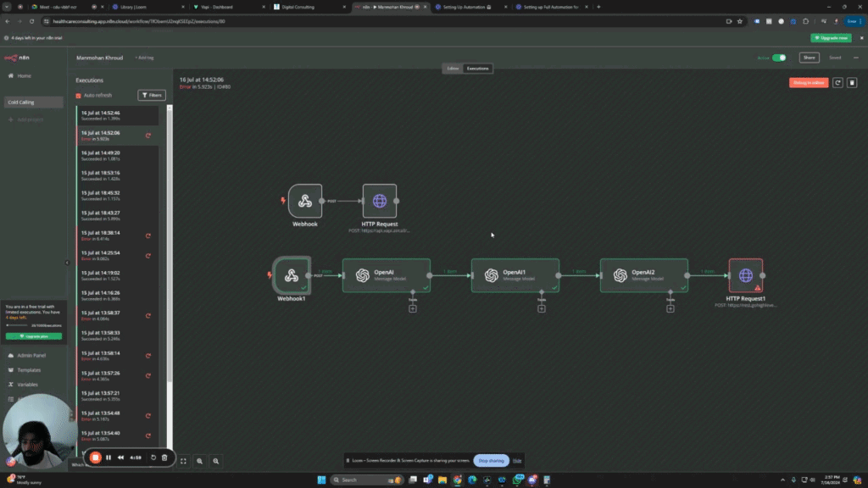The height and width of the screenshot is (488, 868).
Task: Pause the Loom recording
Action: pyautogui.click(x=108, y=457)
